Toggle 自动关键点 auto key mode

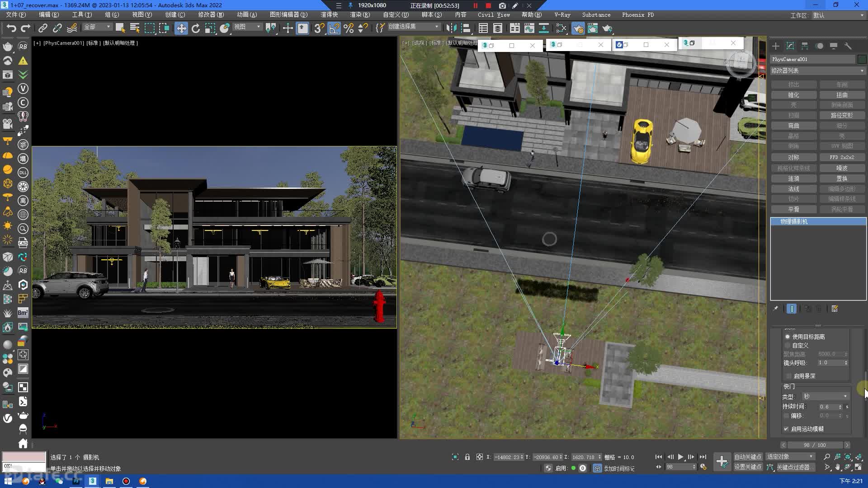[x=748, y=457]
